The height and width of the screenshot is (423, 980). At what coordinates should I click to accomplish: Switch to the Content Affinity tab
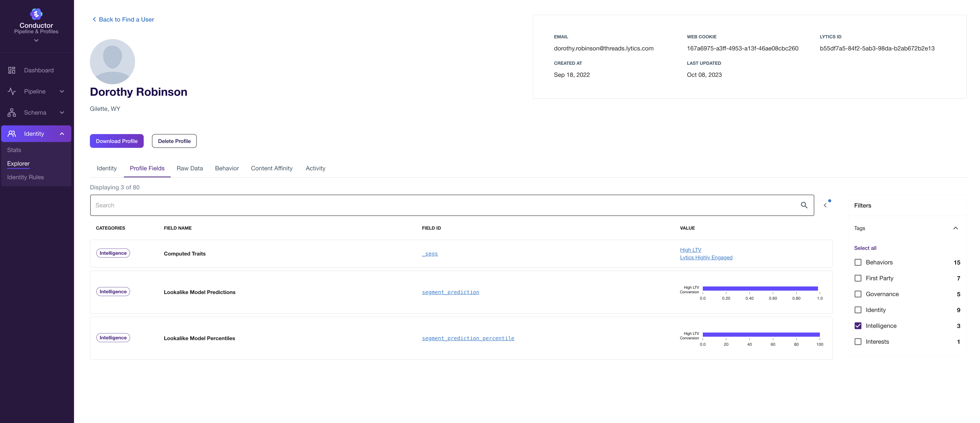(272, 168)
